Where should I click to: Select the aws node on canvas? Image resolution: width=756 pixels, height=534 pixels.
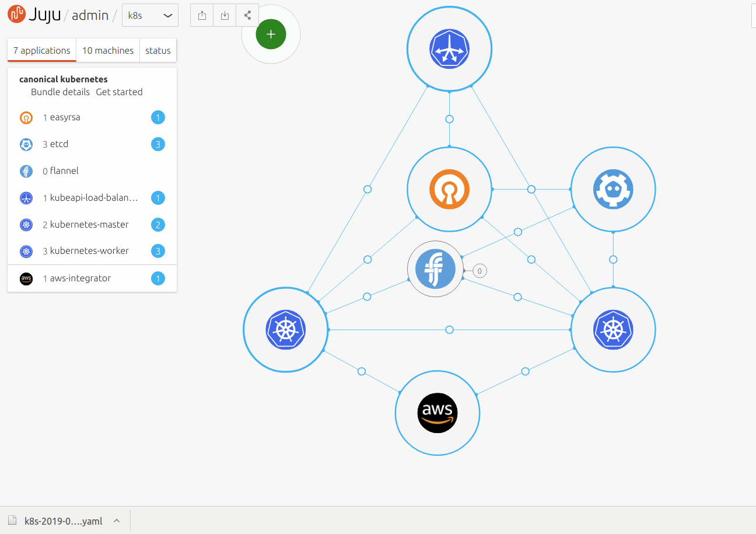point(437,413)
